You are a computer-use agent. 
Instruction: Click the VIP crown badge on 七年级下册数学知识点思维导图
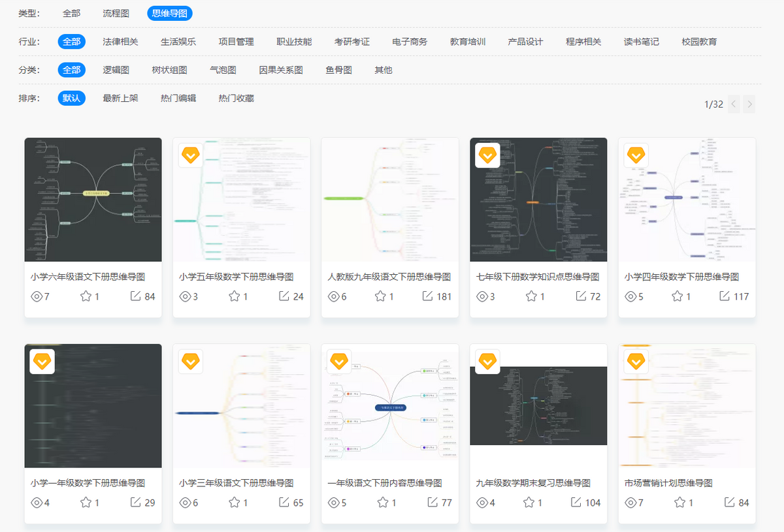(x=487, y=155)
